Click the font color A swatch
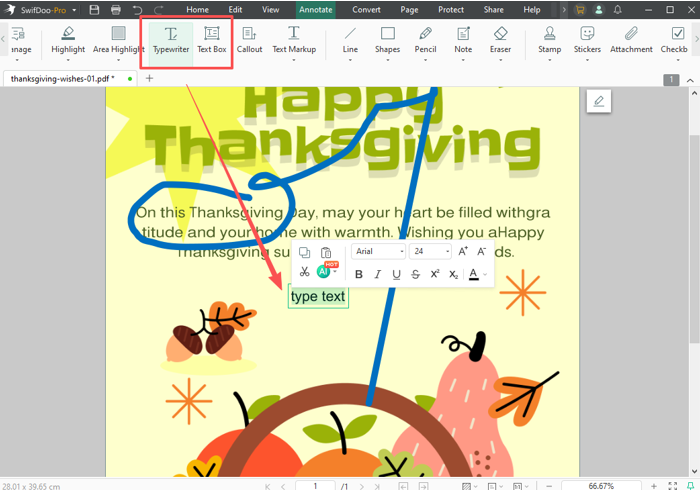 point(474,274)
